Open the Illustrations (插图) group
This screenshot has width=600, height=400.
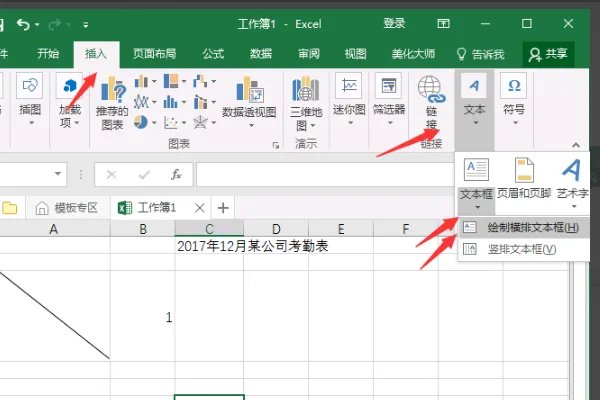[x=30, y=99]
